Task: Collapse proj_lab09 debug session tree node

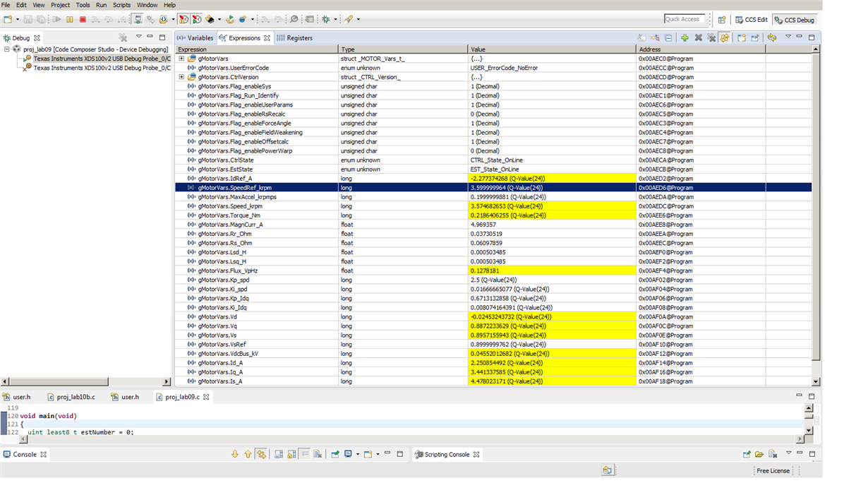Action: (x=7, y=49)
